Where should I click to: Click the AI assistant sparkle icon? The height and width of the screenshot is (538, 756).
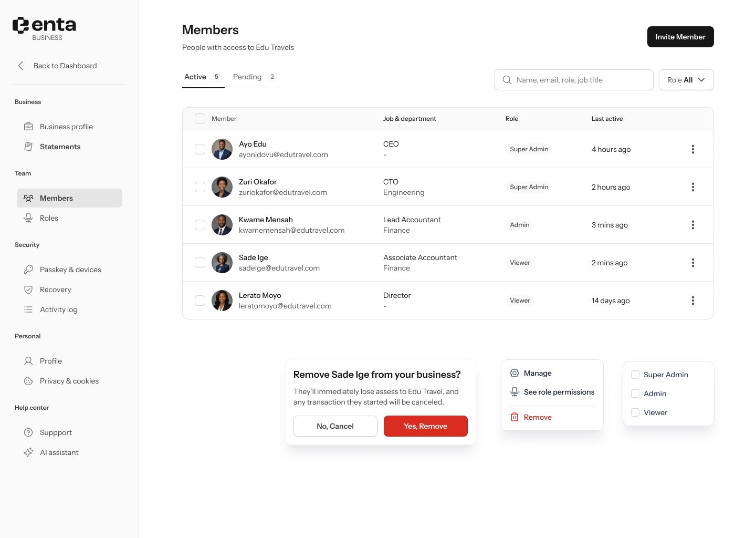click(x=28, y=452)
